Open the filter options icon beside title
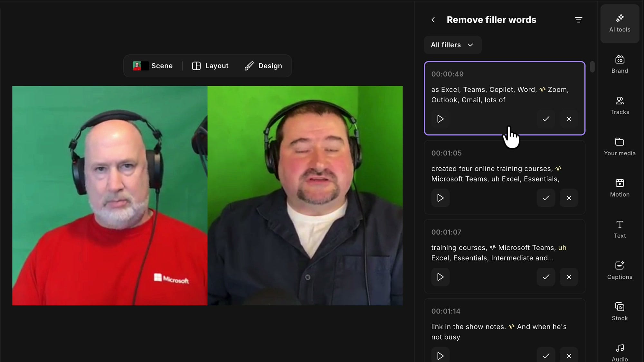This screenshot has height=362, width=644. (578, 20)
